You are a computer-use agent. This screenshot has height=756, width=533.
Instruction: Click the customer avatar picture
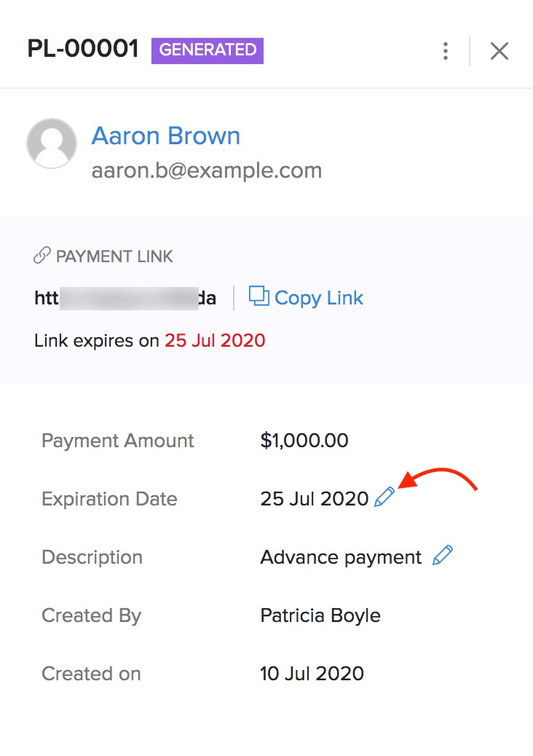pos(52,143)
